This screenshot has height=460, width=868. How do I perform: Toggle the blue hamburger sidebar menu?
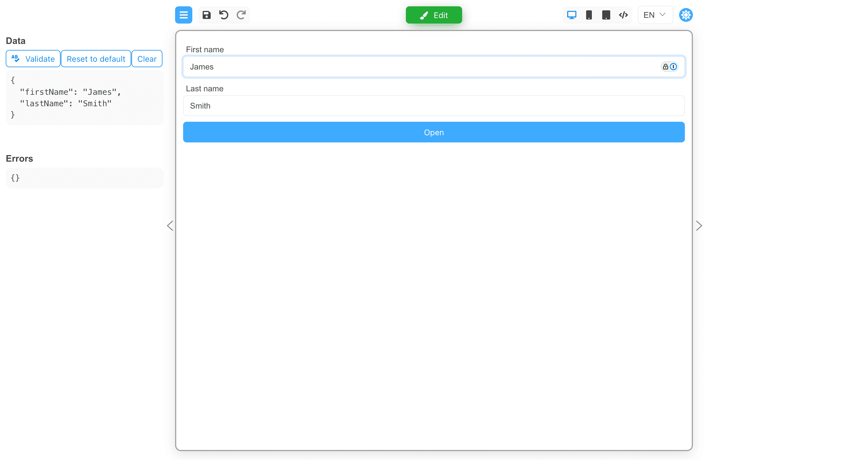pos(183,15)
